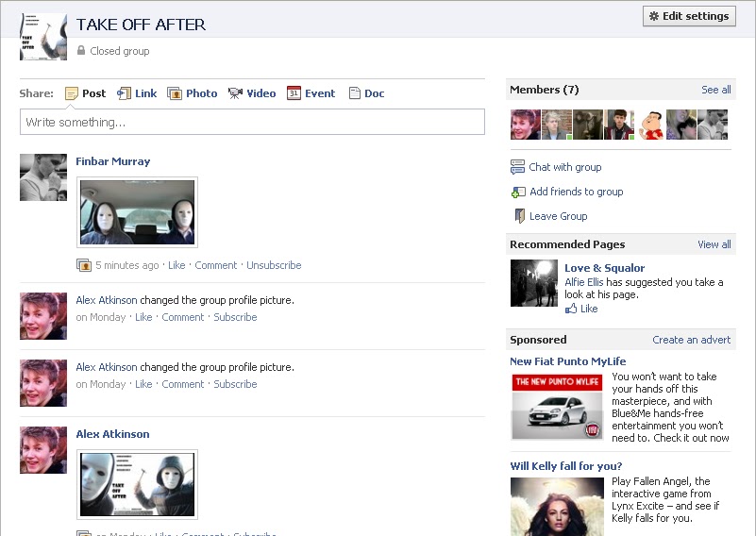Image resolution: width=756 pixels, height=536 pixels.
Task: Open Love & Squalor page title
Action: 605,268
